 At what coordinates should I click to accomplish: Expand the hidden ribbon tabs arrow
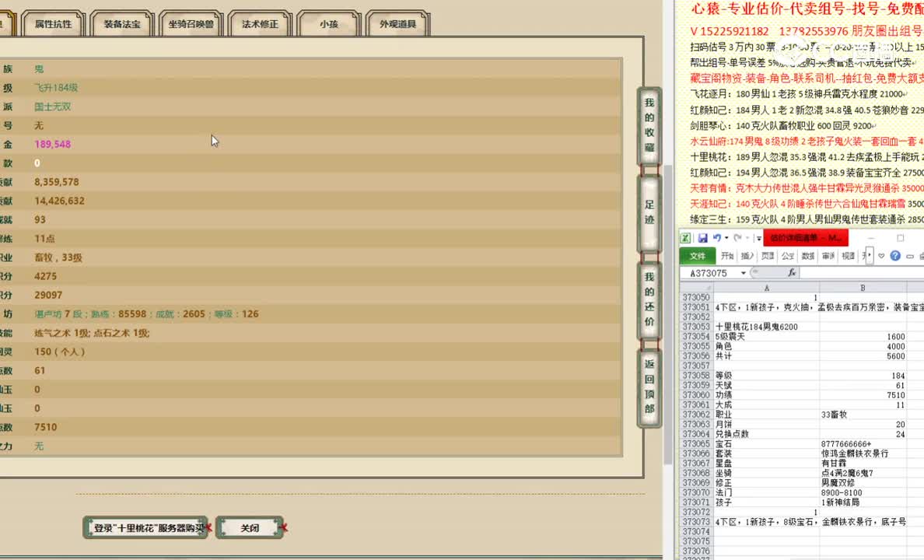pos(869,255)
